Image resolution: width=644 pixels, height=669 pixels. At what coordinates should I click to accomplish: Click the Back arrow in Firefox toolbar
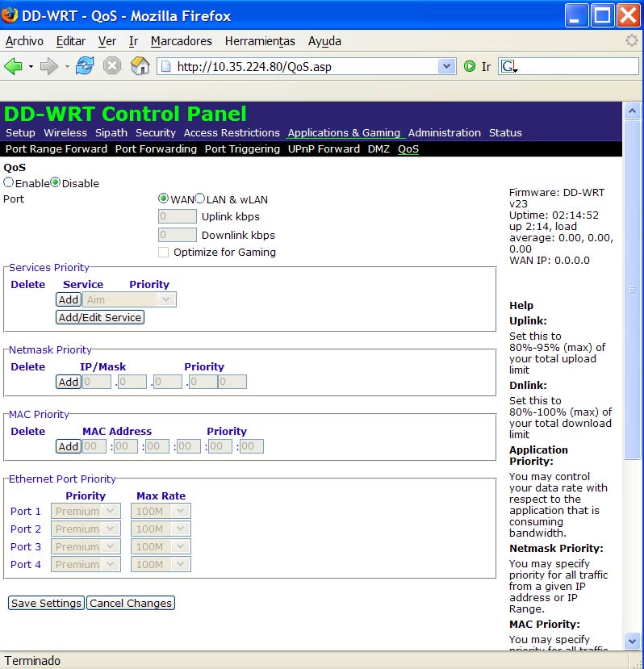pyautogui.click(x=13, y=66)
